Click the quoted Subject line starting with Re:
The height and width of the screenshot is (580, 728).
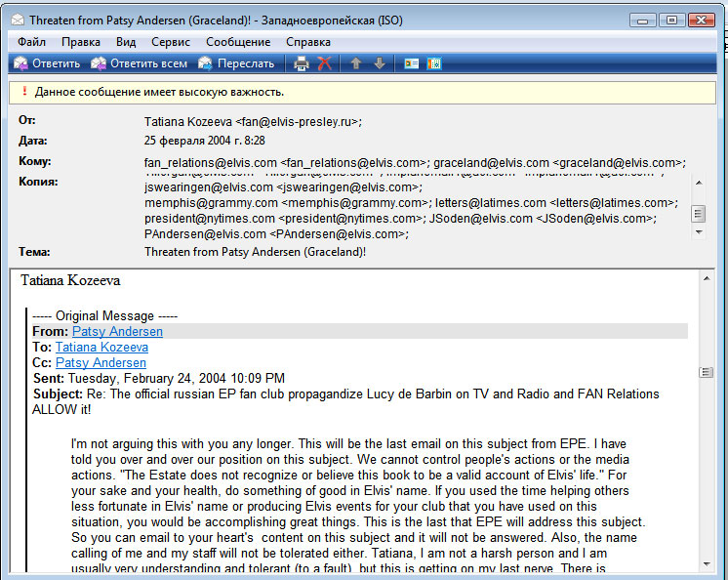coord(345,401)
